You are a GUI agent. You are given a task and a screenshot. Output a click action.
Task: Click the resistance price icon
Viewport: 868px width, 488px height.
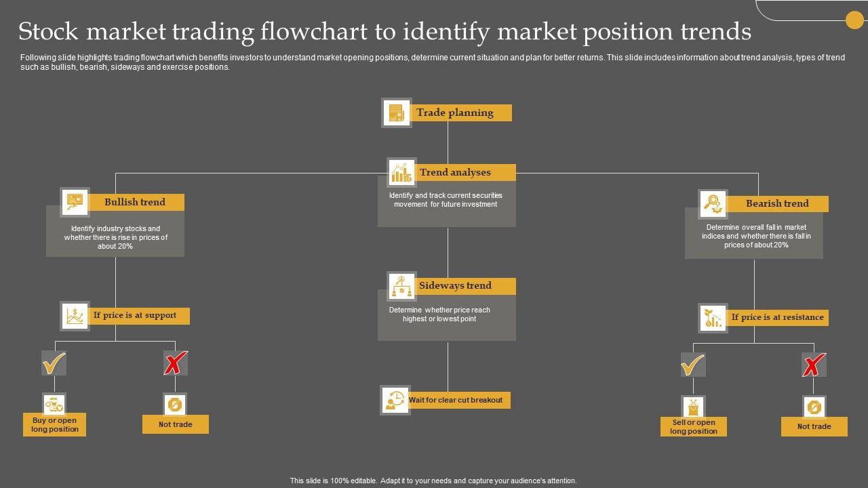tap(713, 318)
